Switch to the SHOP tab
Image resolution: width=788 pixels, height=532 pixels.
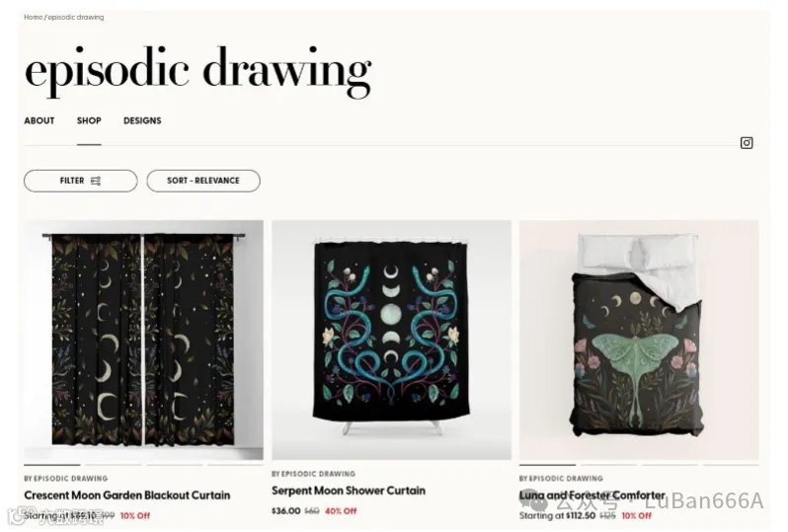tap(89, 120)
